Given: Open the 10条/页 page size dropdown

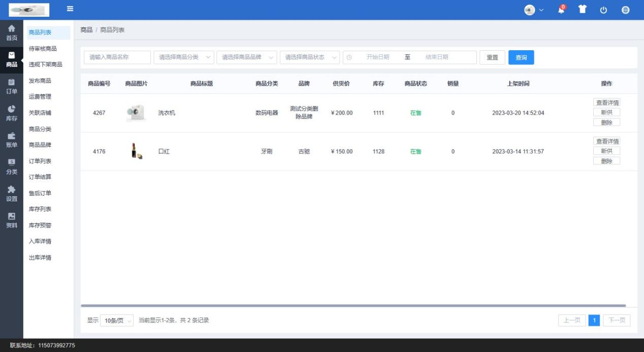Looking at the screenshot, I should tap(117, 321).
